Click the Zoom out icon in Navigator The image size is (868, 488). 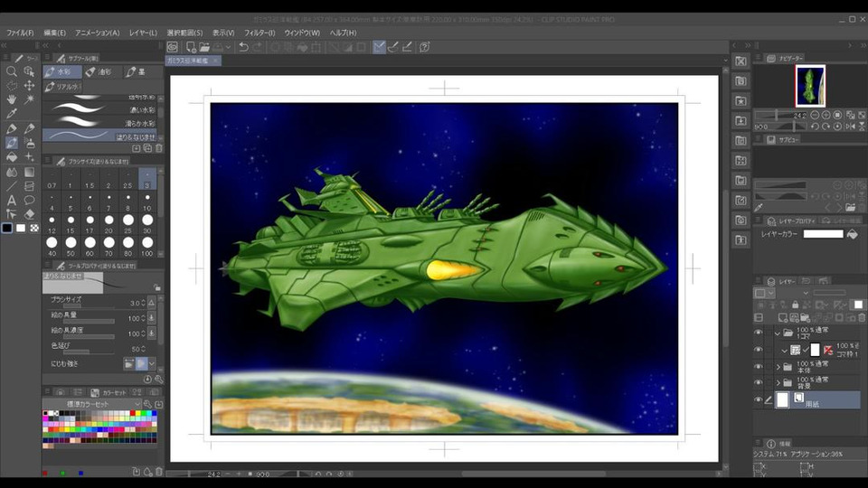(x=815, y=115)
